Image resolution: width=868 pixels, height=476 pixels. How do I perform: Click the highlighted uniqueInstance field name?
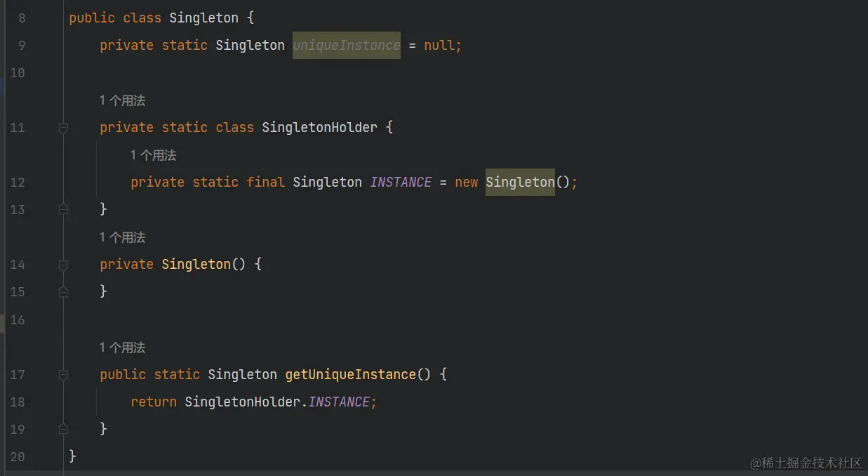point(347,46)
